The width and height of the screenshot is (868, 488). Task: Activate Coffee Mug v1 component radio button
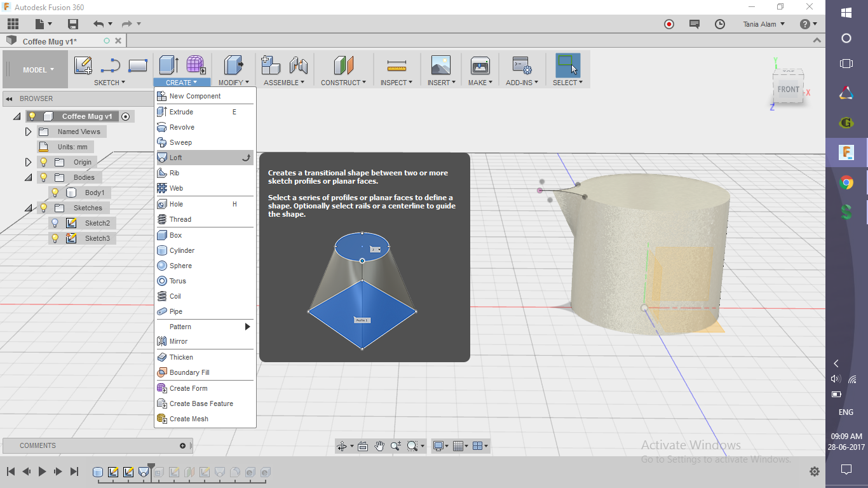coord(126,116)
